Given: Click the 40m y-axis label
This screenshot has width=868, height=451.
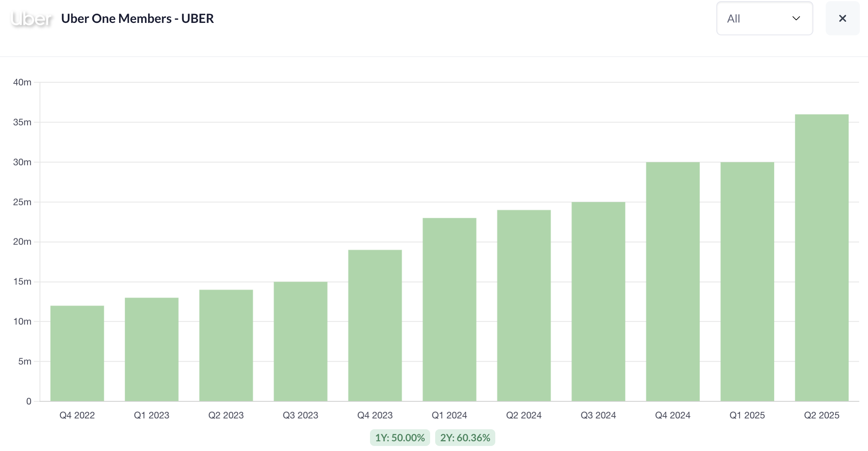Looking at the screenshot, I should (22, 82).
